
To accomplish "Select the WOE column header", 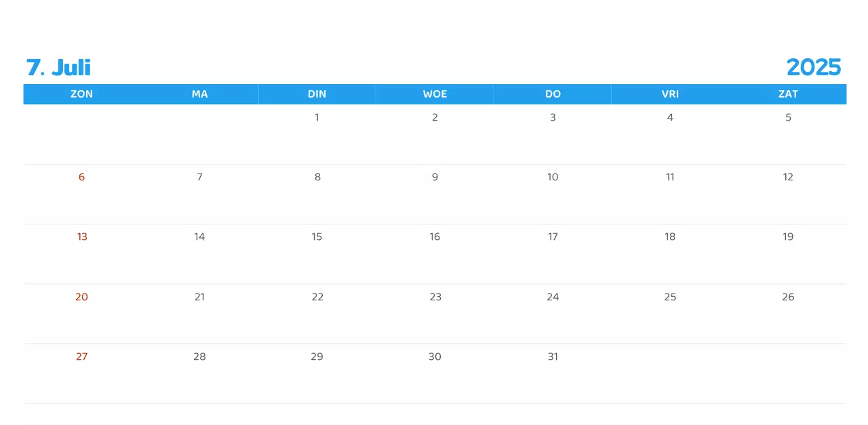I will point(435,94).
